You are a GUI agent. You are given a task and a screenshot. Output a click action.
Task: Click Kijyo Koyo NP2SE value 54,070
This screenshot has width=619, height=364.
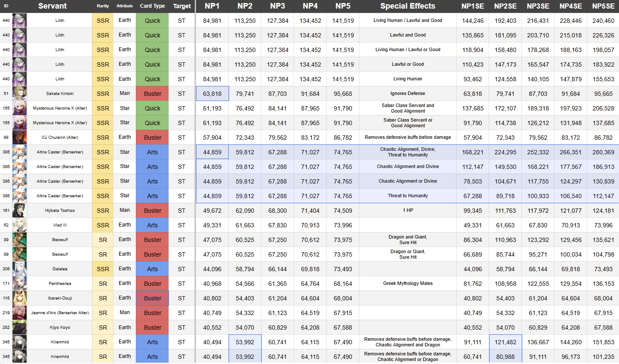point(506,327)
